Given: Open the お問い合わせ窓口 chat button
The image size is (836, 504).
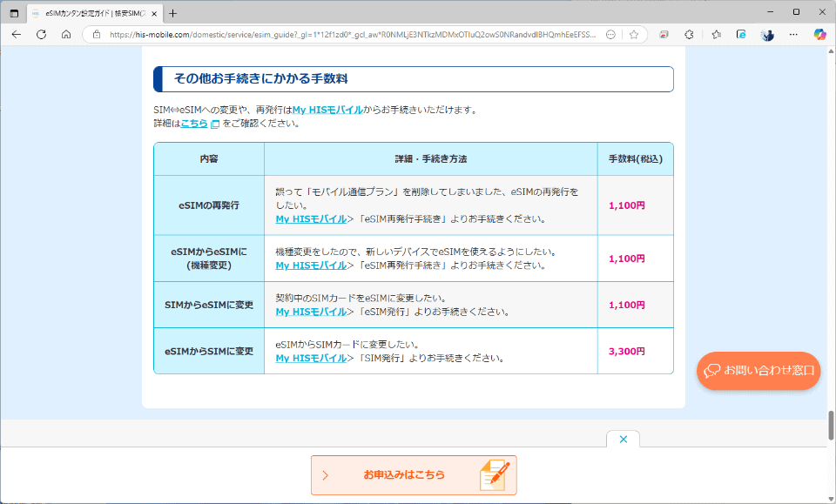Looking at the screenshot, I should coord(758,371).
